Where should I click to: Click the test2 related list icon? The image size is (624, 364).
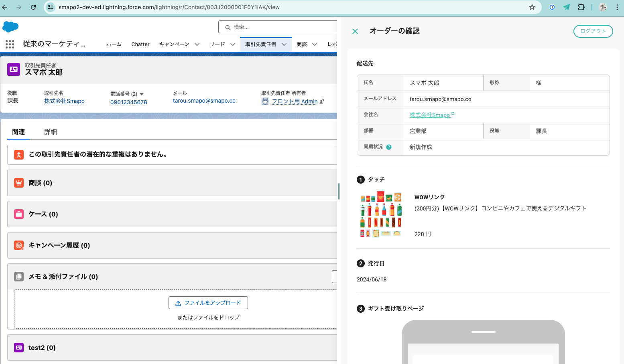(x=19, y=348)
